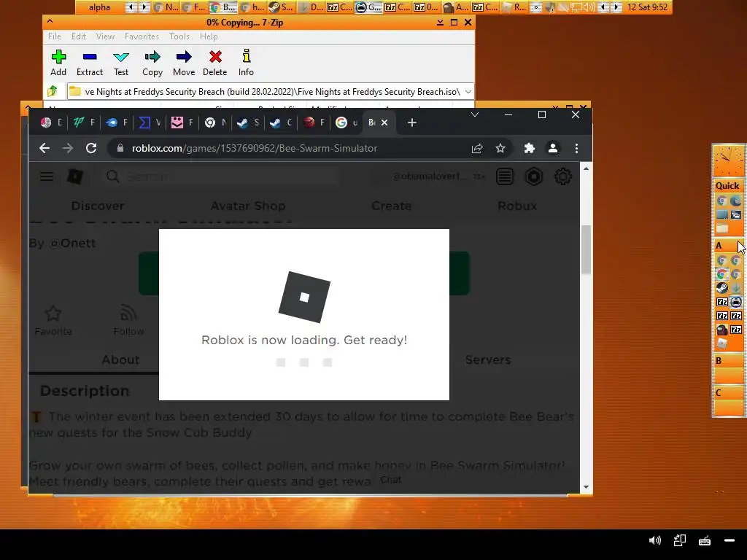Screen dimensions: 747x560
Task: Open the 7-Zip View menu
Action: click(105, 36)
